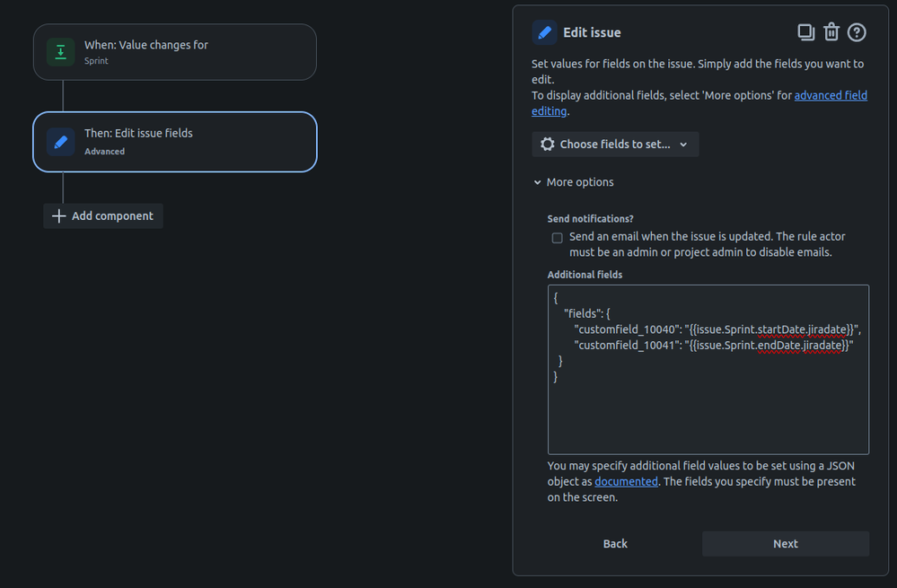Click the Add component button
Screen dimensions: 897x588
tap(103, 215)
